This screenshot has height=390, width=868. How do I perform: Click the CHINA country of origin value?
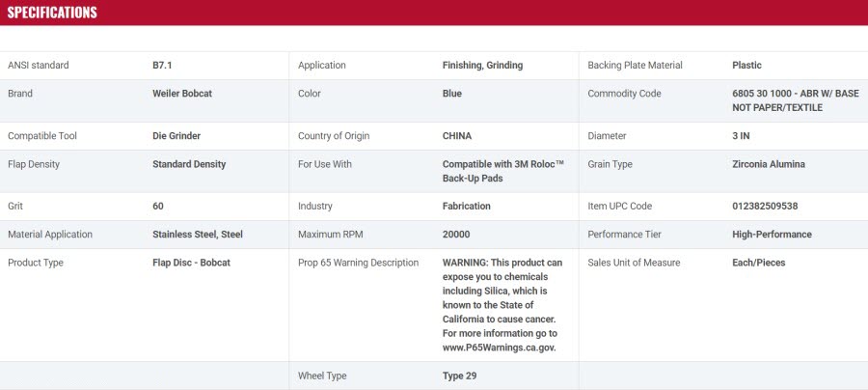[457, 136]
